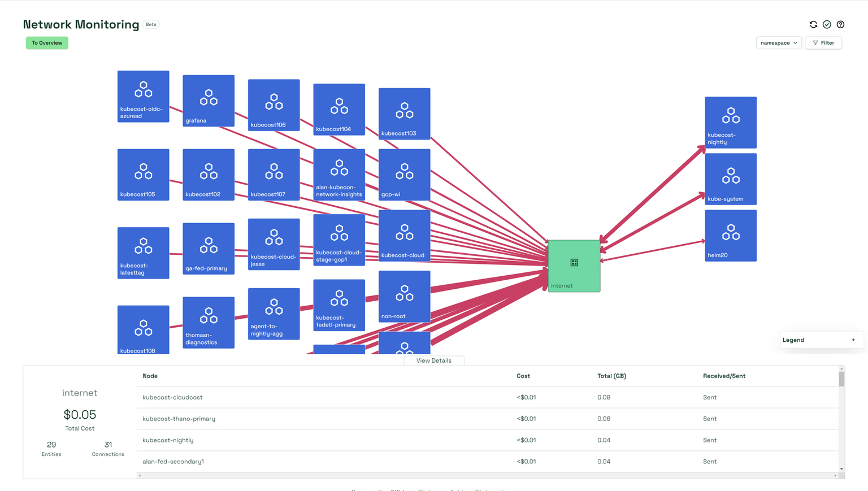Select the kube-system node

point(730,179)
